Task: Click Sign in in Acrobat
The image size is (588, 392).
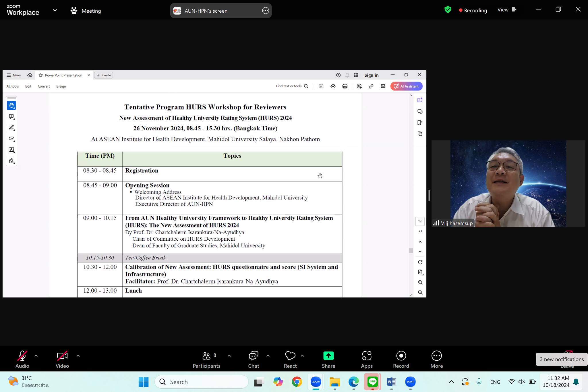Action: (372, 75)
